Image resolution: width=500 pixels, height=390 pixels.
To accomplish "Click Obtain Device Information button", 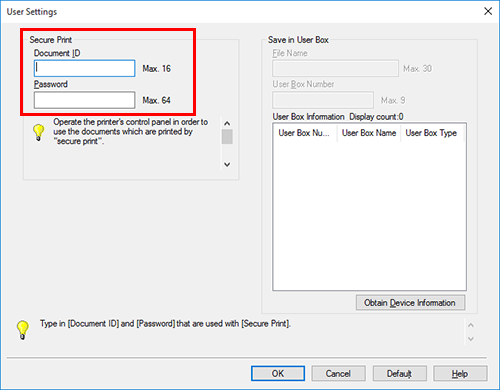I will pos(410,303).
